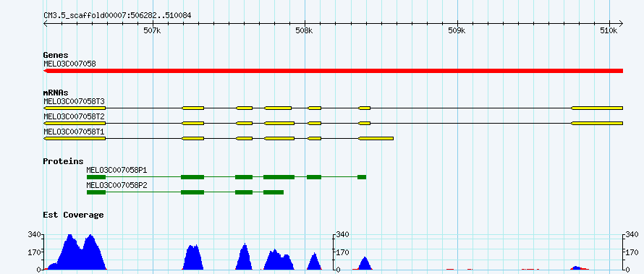Click the Genes track heading

[x=56, y=55]
